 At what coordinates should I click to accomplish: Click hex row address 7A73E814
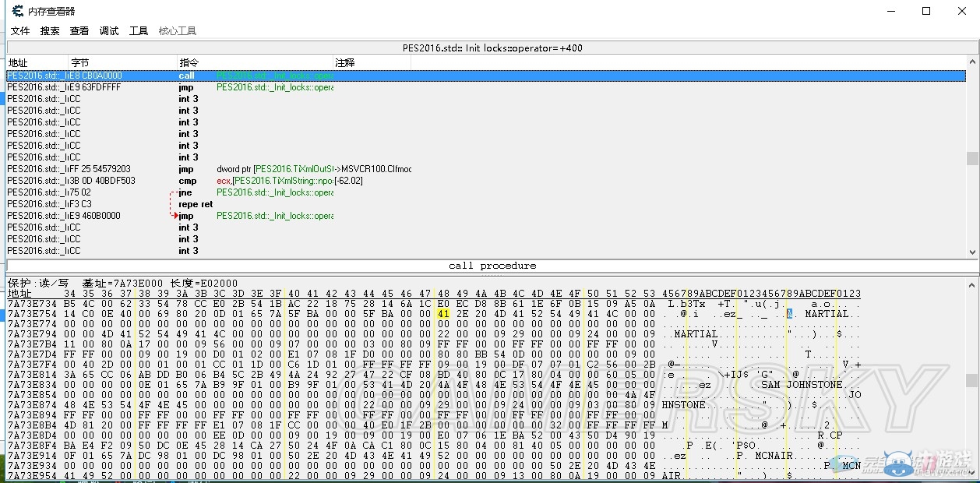(31, 375)
